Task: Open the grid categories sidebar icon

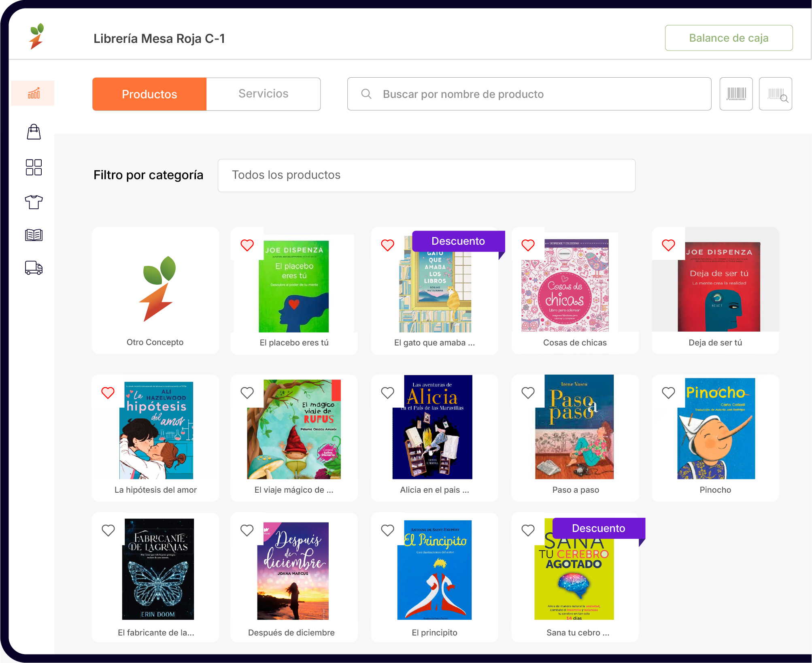Action: click(x=34, y=167)
